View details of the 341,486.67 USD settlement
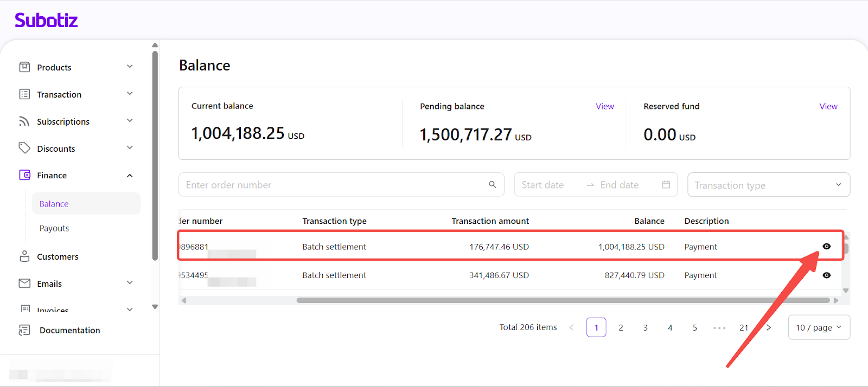The width and height of the screenshot is (868, 387). tap(826, 275)
